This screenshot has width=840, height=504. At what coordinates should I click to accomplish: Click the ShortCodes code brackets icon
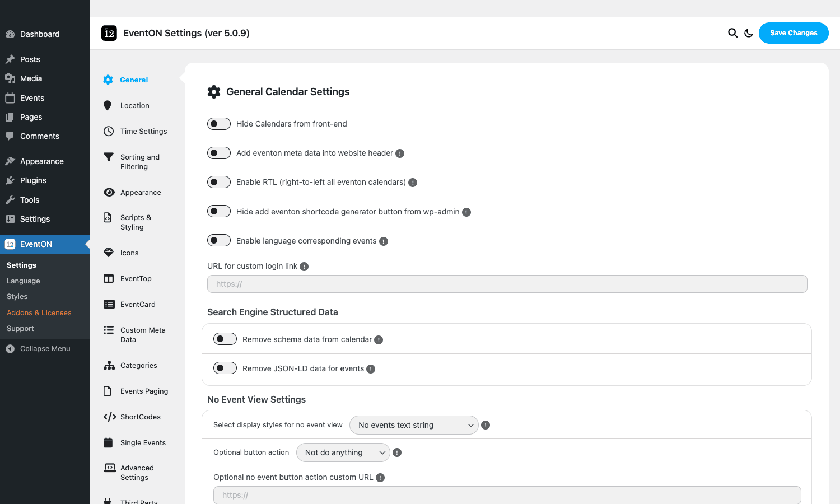110,417
